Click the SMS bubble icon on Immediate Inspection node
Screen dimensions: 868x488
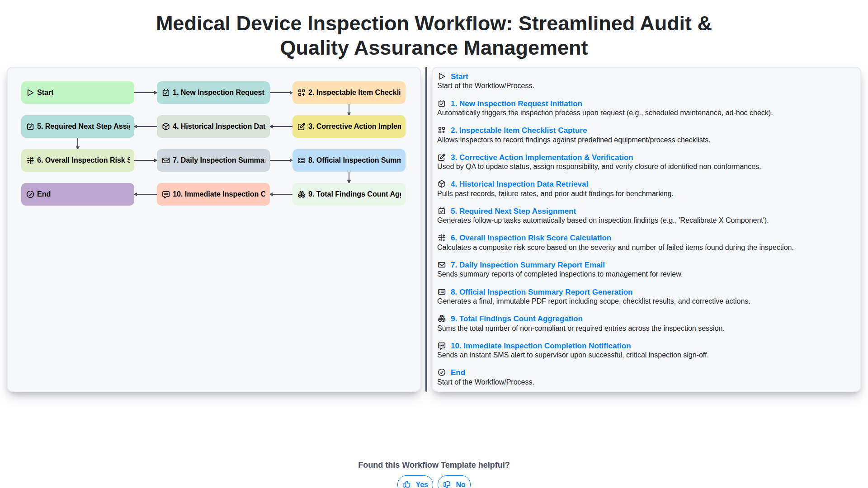(x=166, y=194)
